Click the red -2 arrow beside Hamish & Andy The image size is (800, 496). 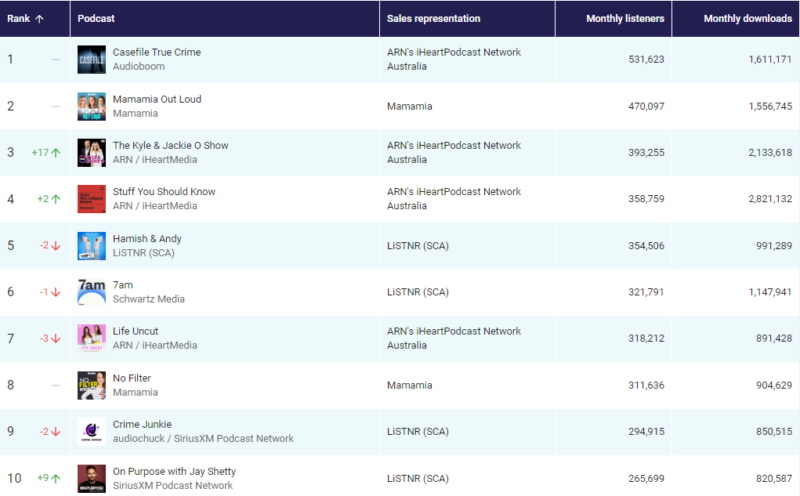pyautogui.click(x=57, y=246)
